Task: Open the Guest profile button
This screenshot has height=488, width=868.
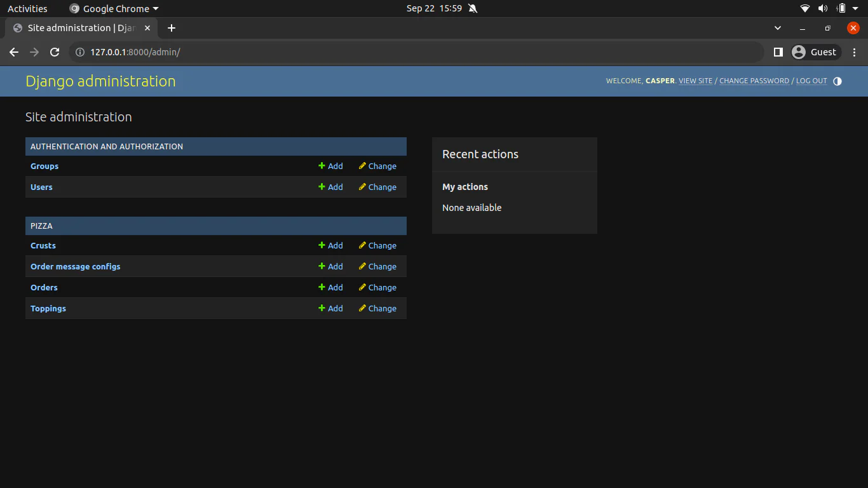Action: tap(816, 52)
